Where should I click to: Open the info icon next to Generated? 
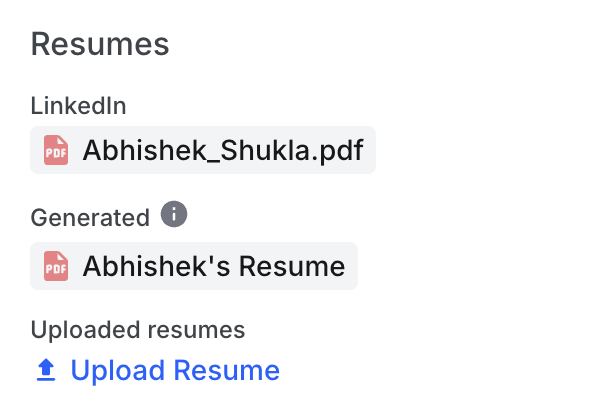174,214
